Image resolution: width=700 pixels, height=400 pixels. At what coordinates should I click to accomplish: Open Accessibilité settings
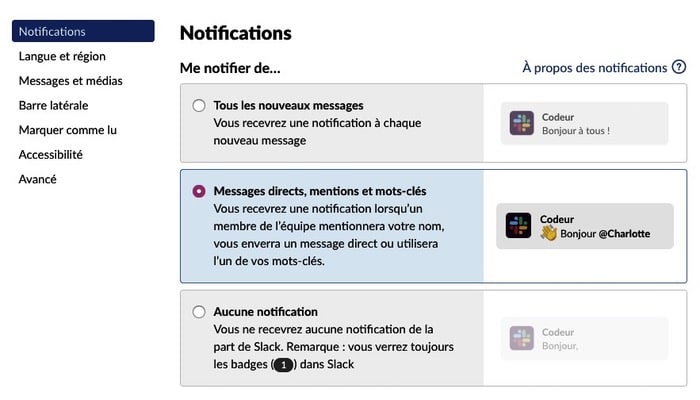(x=51, y=154)
